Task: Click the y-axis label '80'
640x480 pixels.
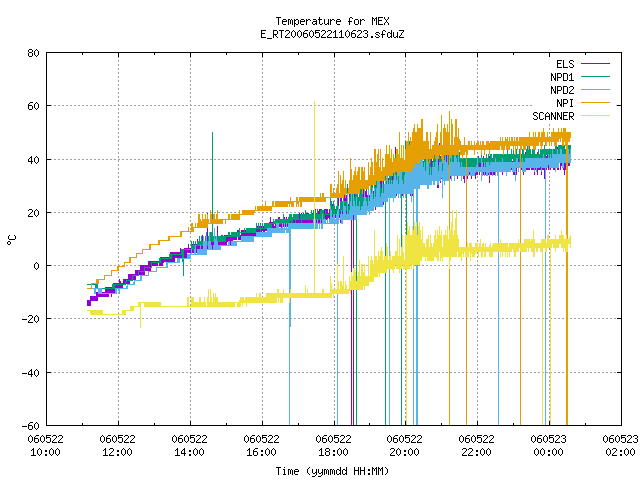Action: [33, 53]
